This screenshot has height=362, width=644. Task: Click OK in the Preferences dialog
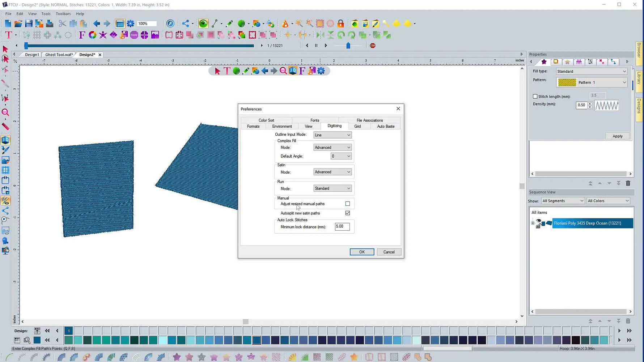361,252
